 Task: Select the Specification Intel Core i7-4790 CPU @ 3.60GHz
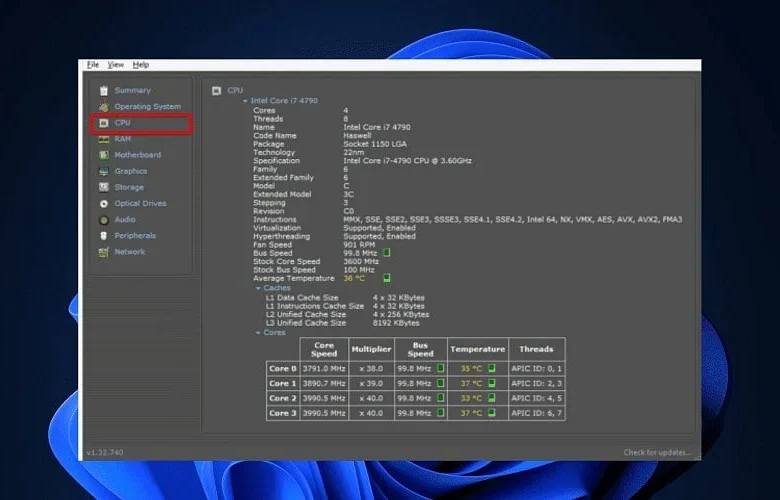click(407, 161)
